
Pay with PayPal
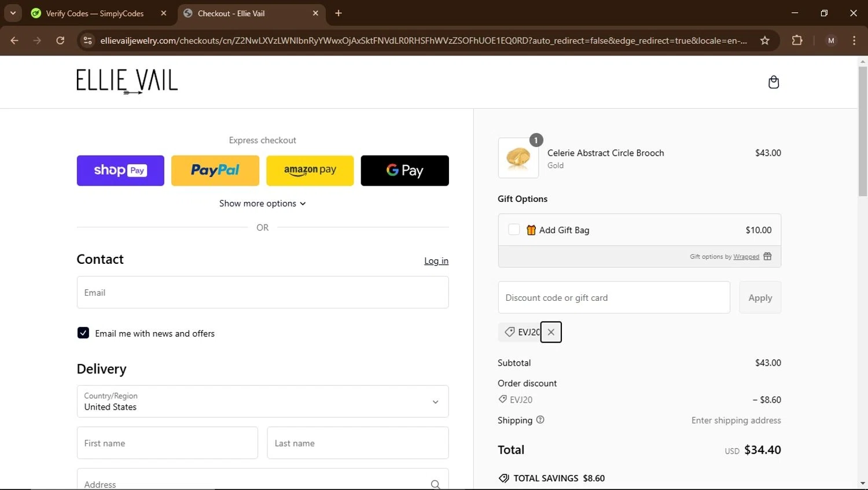pyautogui.click(x=215, y=171)
